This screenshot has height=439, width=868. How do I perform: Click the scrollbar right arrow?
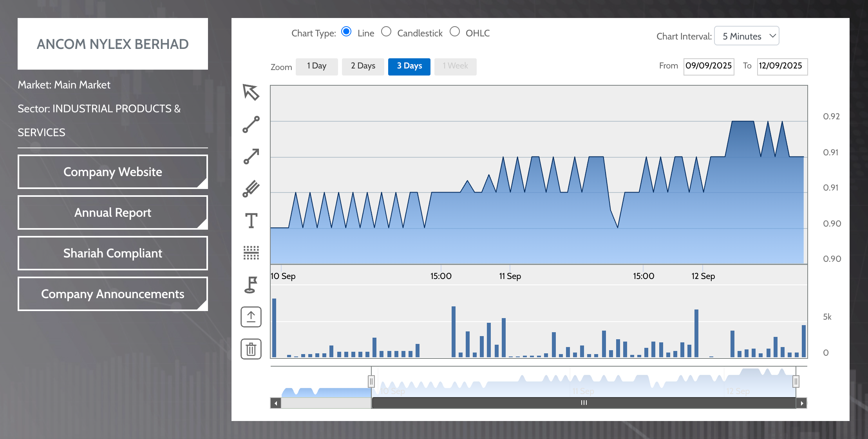pos(802,403)
